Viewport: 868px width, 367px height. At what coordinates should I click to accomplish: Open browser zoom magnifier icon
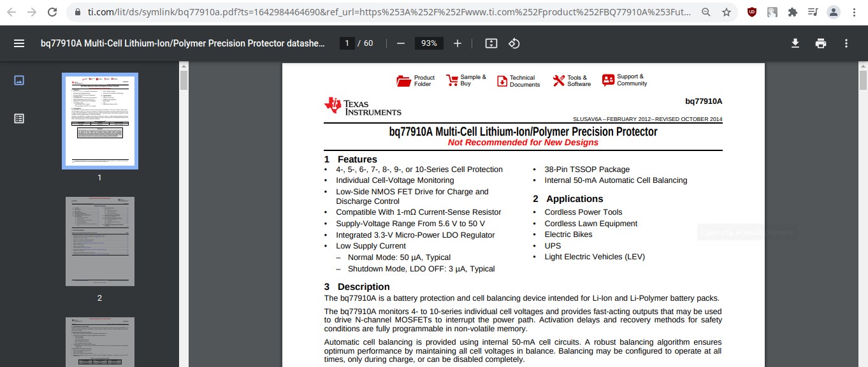coord(706,12)
